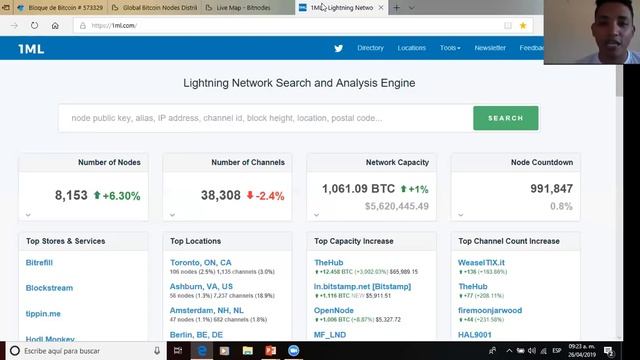Open the 1ML Twitter icon link
640x360 pixels.
[x=338, y=48]
